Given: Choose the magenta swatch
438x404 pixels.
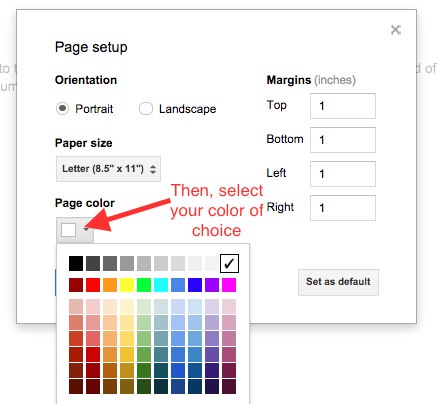Looking at the screenshot, I should [229, 285].
